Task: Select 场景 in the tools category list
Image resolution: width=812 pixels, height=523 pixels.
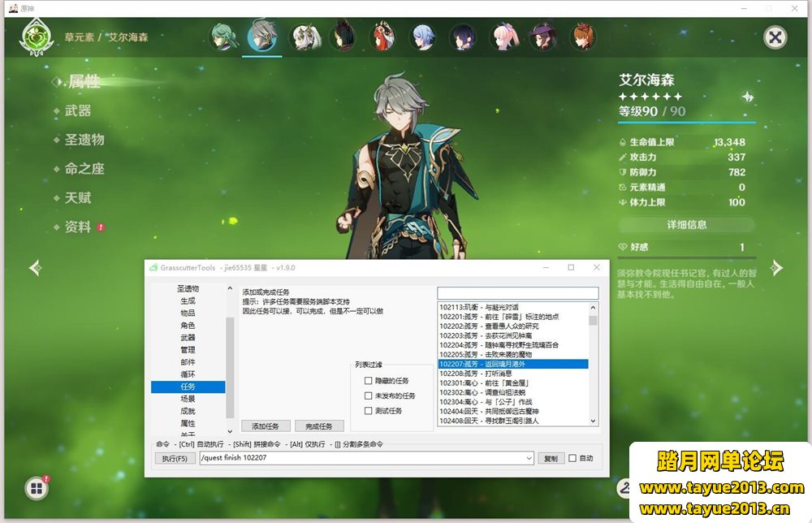Action: pyautogui.click(x=188, y=399)
